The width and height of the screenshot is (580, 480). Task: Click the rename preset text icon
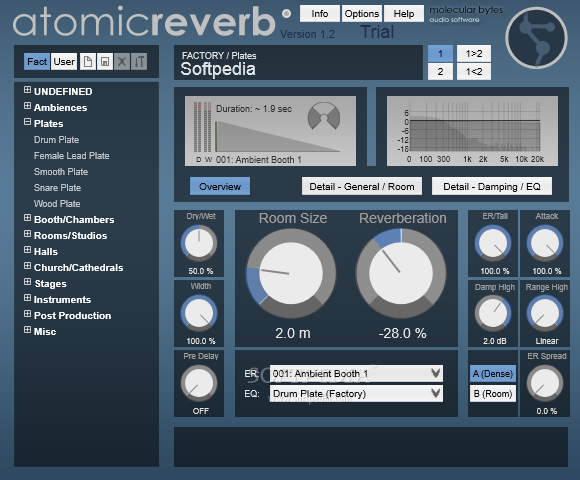139,61
